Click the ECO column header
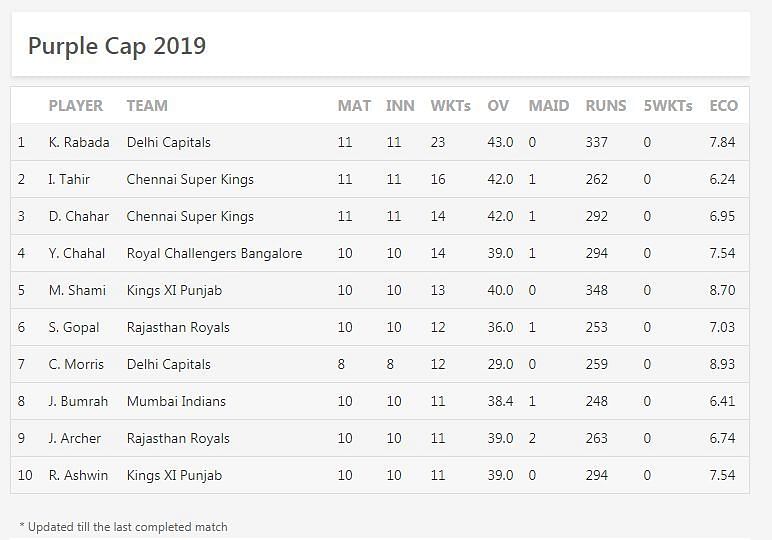This screenshot has height=540, width=772. point(723,105)
